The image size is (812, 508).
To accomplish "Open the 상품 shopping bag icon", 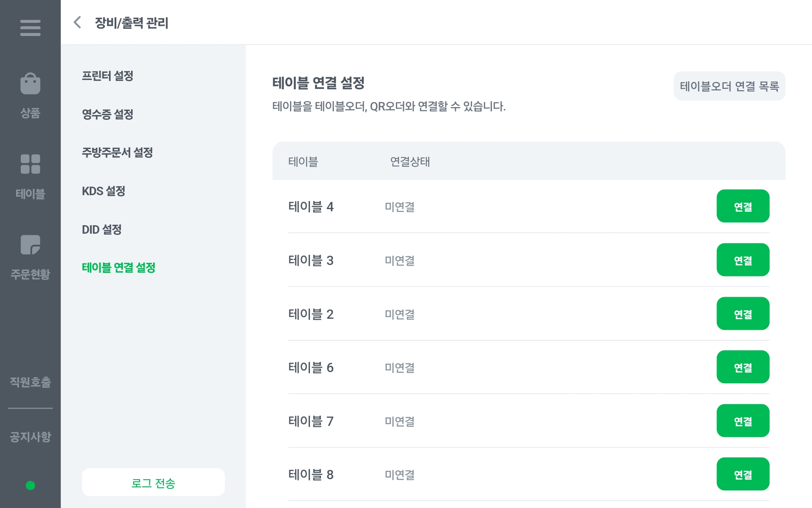I will pos(30,84).
